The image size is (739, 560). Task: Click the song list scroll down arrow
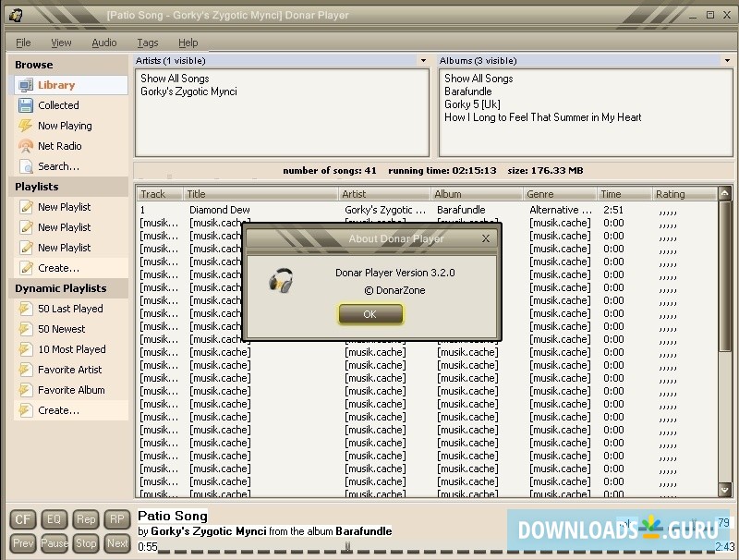pos(725,490)
